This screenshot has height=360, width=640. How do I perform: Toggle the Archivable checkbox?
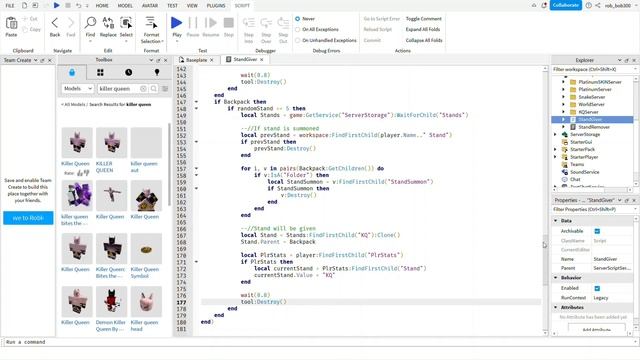coord(597,231)
